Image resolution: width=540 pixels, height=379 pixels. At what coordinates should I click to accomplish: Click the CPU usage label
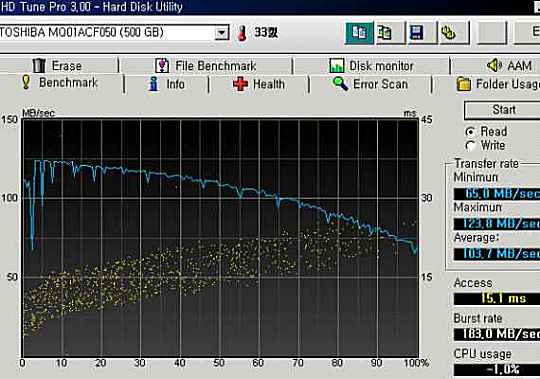(482, 354)
